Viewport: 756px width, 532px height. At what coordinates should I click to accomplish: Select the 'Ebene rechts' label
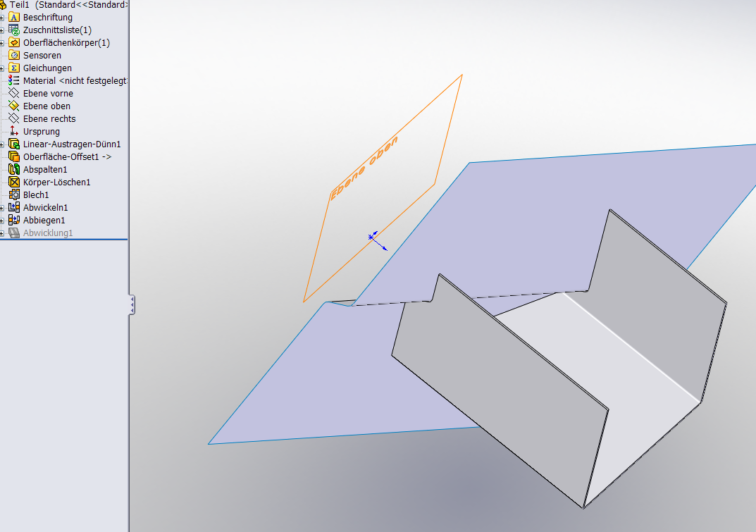point(49,118)
